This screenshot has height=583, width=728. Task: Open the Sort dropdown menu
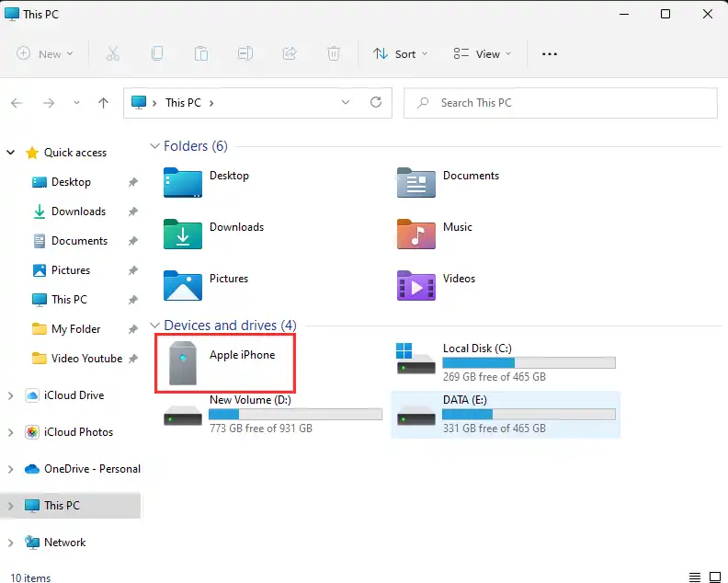(400, 54)
